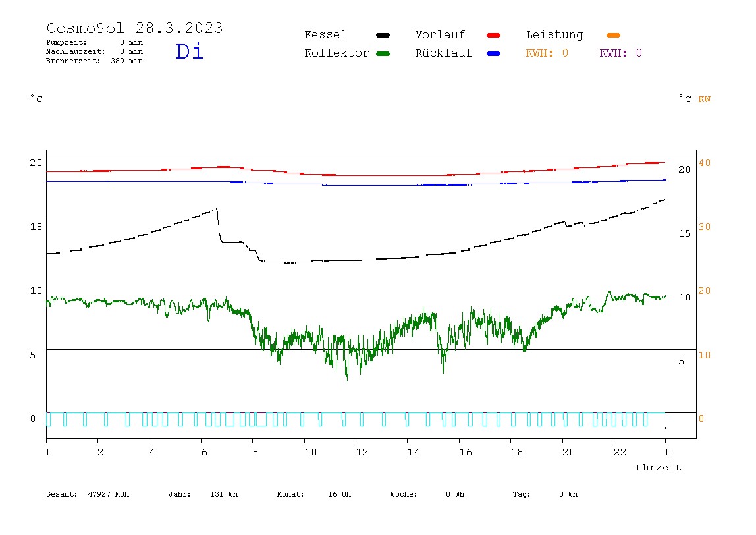The image size is (756, 535).
Task: Click the black Kessel legend swatch
Action: click(383, 35)
